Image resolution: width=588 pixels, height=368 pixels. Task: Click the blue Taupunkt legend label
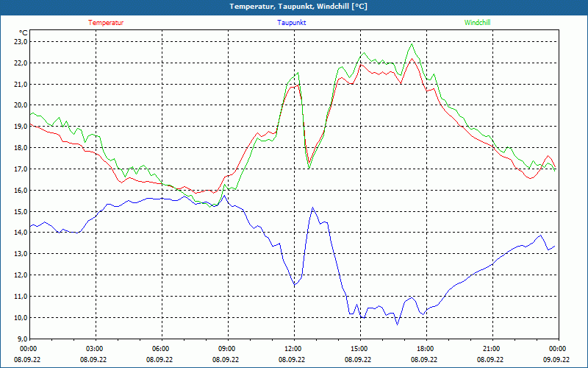[291, 23]
